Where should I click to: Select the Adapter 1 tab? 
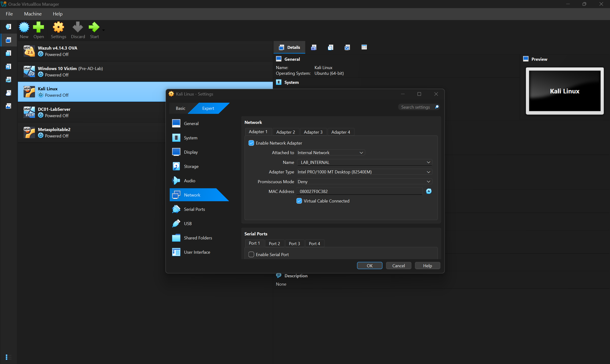[x=258, y=132]
